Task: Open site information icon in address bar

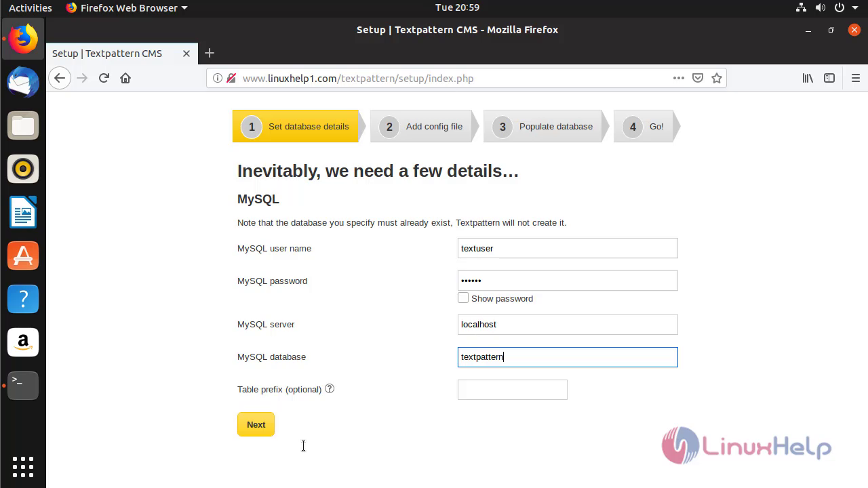Action: pos(218,78)
